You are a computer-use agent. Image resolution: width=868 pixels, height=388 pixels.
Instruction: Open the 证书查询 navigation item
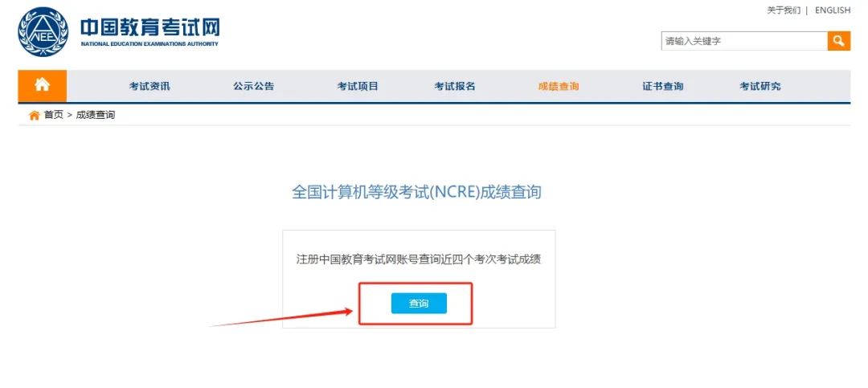tap(662, 86)
